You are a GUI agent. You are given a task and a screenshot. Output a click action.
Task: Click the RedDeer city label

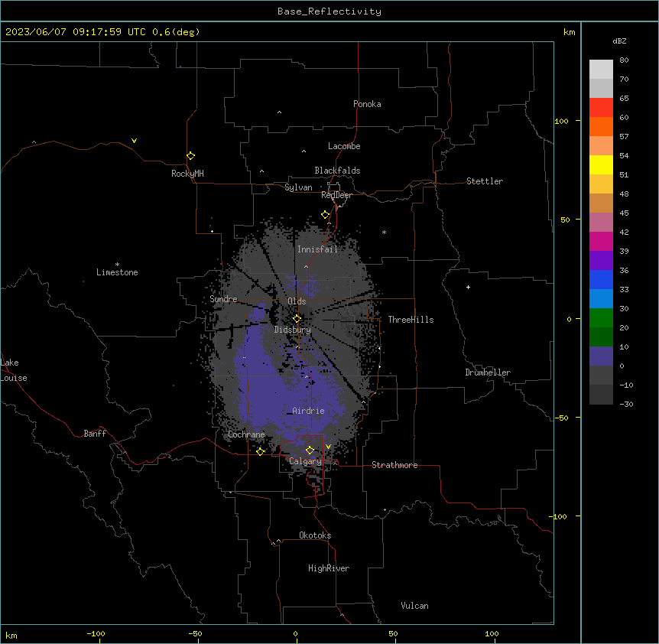point(337,195)
